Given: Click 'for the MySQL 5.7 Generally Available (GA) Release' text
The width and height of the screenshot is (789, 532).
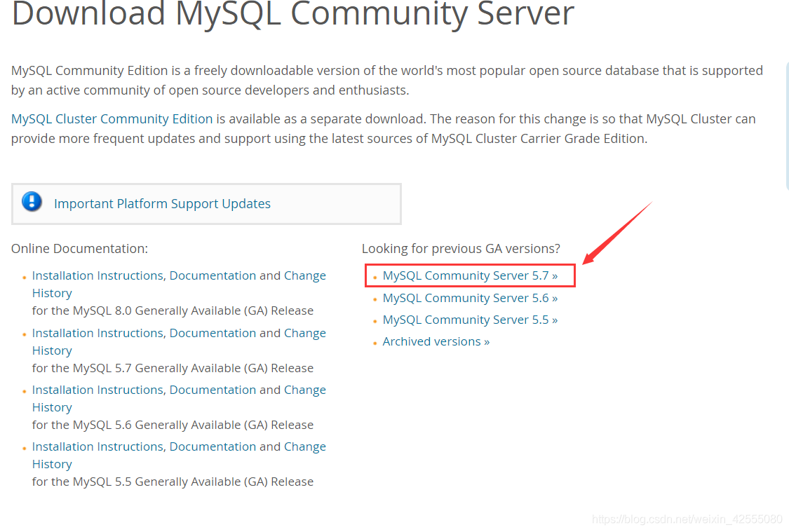Looking at the screenshot, I should (x=173, y=368).
